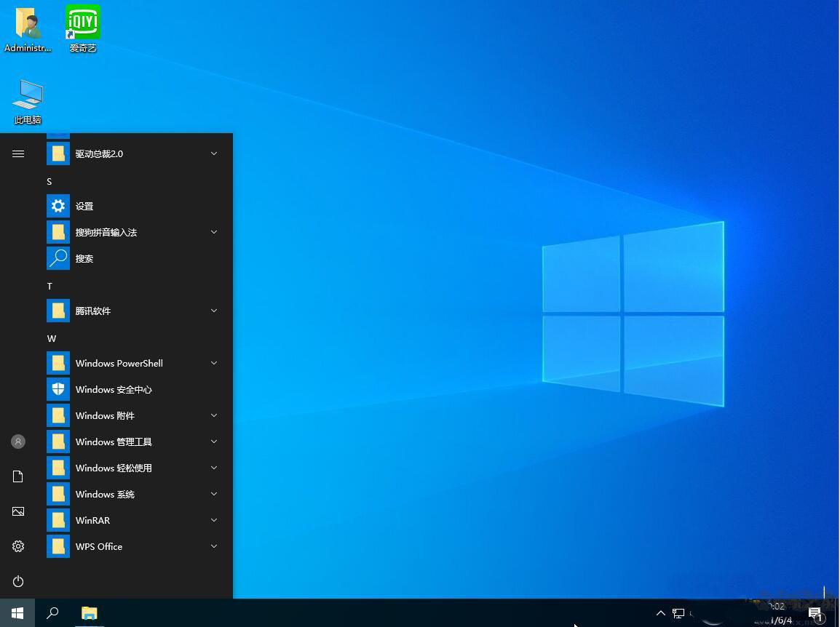Viewport: 840px width, 627px height.
Task: Open 搜索 from the Start menu
Action: (x=84, y=258)
